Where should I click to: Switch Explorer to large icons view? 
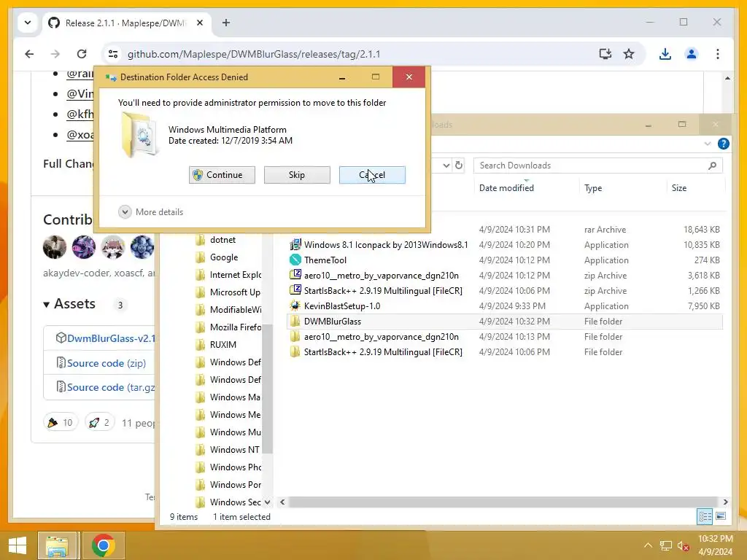point(721,516)
